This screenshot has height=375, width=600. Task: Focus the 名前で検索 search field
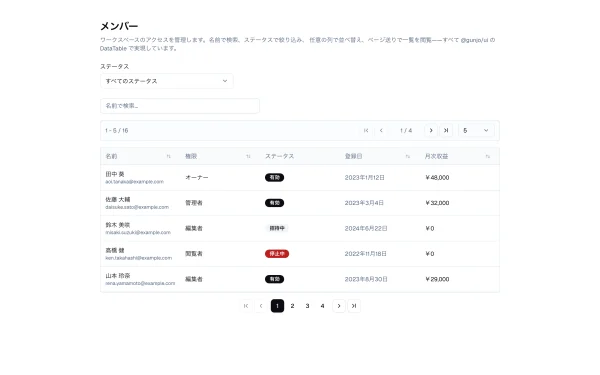tap(180, 106)
